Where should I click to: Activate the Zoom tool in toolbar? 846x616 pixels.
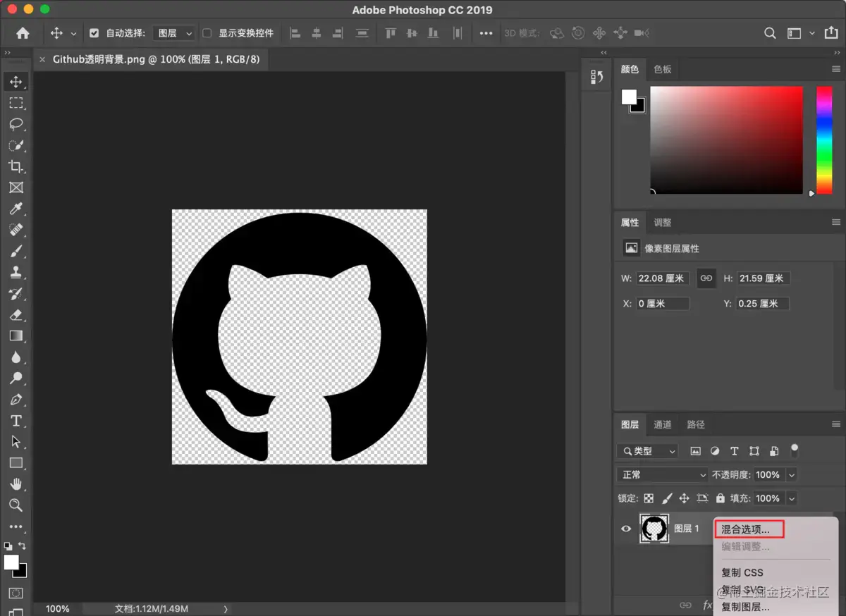pos(16,505)
